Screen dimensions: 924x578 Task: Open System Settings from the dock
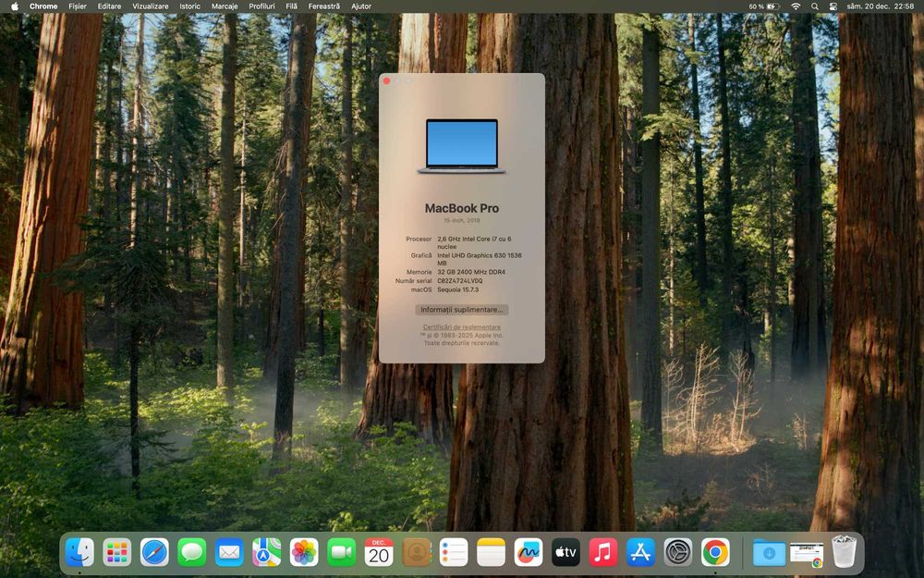pyautogui.click(x=678, y=553)
